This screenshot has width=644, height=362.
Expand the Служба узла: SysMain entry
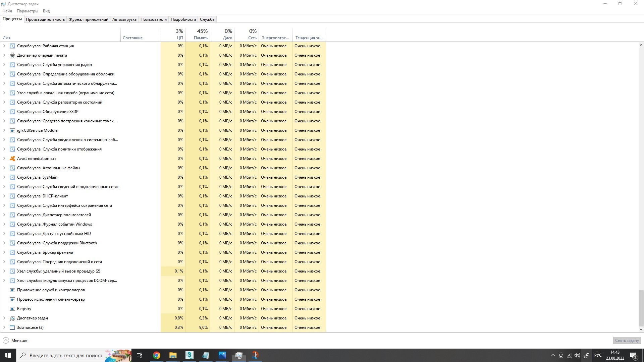pyautogui.click(x=4, y=177)
